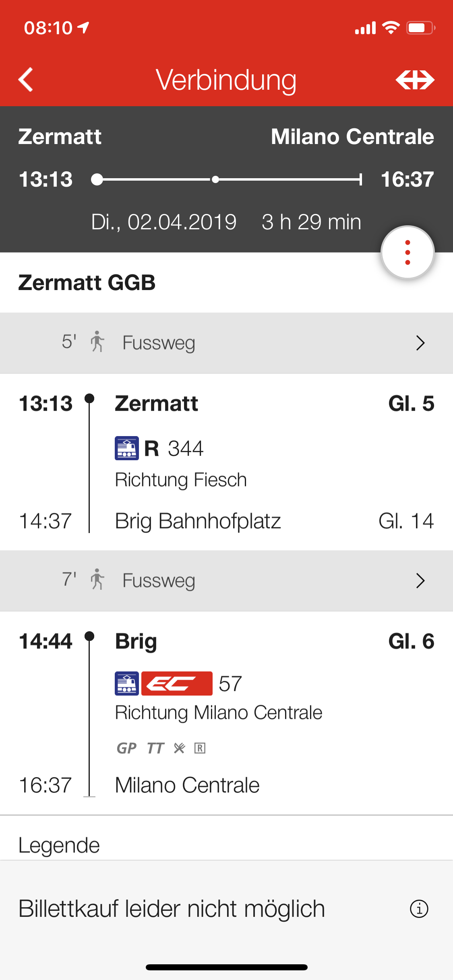This screenshot has height=980, width=453.
Task: Tap the Billettkauf leider nicht möglich notice
Action: click(x=172, y=909)
